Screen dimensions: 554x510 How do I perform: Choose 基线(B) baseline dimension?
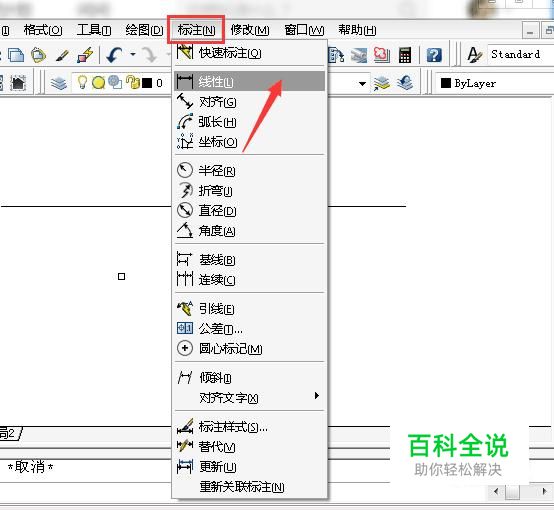pos(249,260)
